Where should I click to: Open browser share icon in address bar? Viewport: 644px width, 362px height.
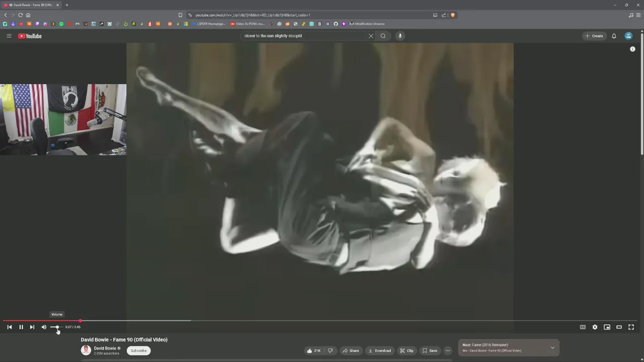[444, 15]
